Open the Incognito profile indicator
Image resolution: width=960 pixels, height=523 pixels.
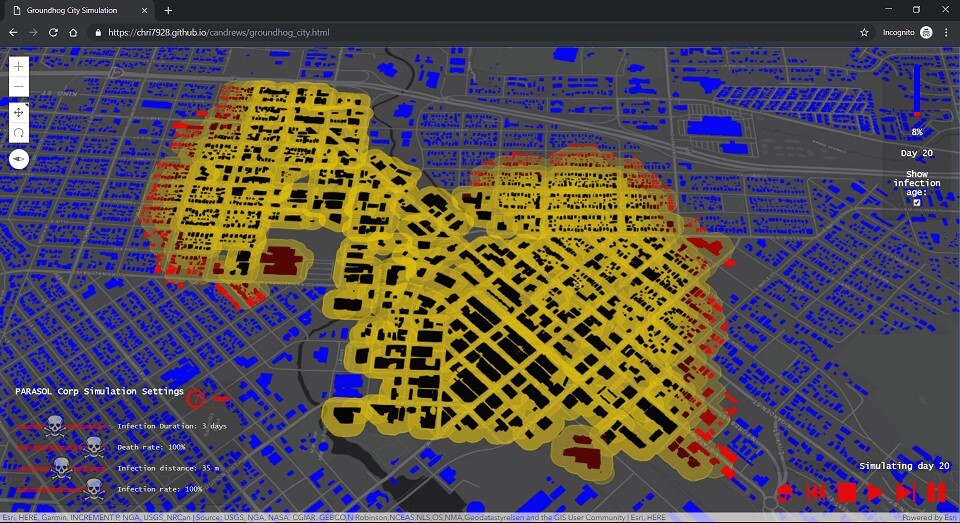pyautogui.click(x=907, y=32)
